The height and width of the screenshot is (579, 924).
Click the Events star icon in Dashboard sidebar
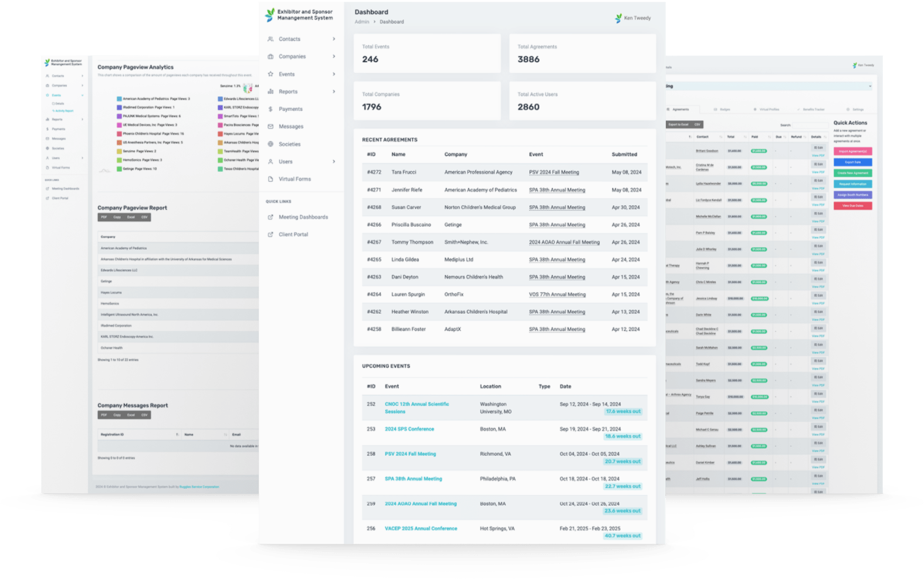270,75
